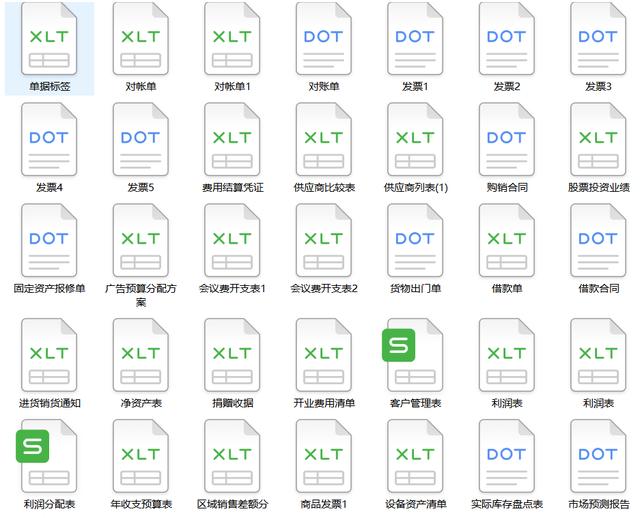Click the file name text 捐赠收据
Image resolution: width=640 pixels, height=518 pixels.
[232, 403]
